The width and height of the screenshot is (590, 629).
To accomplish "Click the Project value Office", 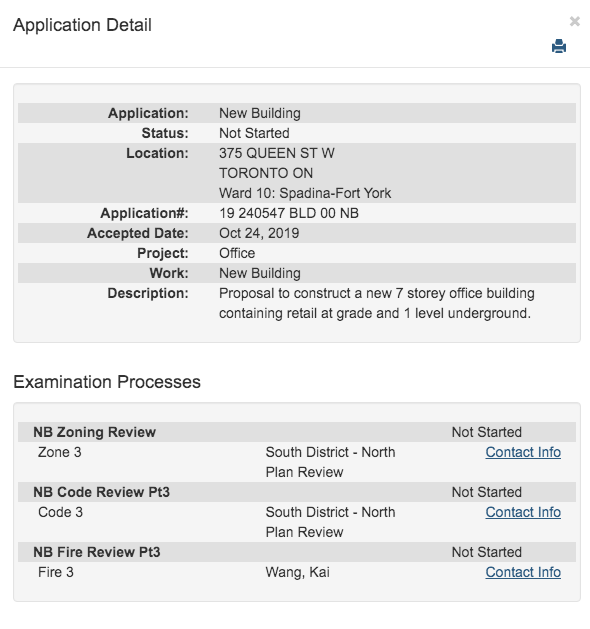I will pos(237,253).
